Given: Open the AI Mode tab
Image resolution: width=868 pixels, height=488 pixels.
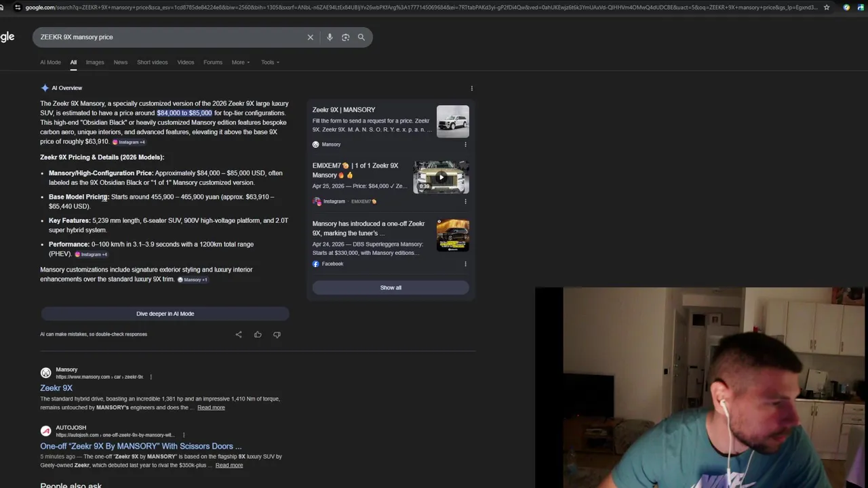Looking at the screenshot, I should [50, 62].
